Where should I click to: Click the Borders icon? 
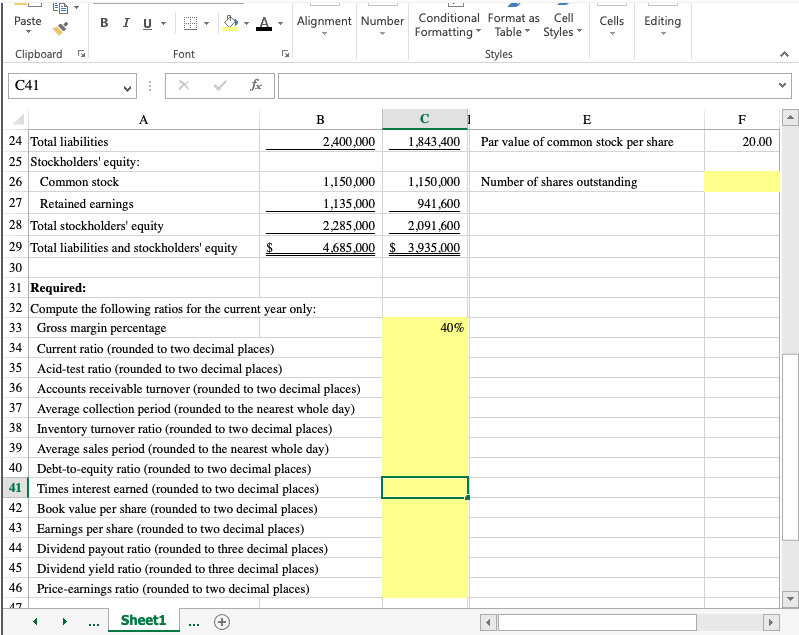190,23
